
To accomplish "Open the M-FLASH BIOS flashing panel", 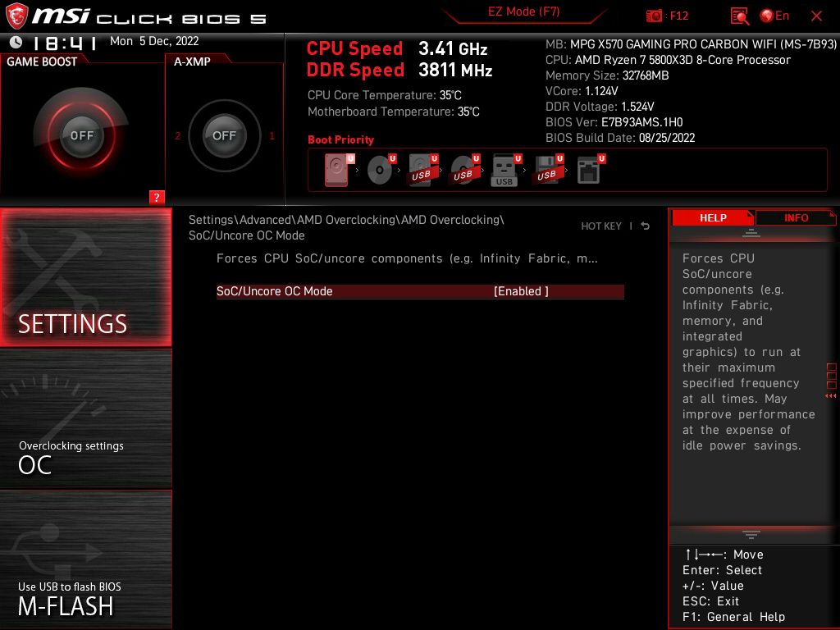I will [x=85, y=559].
